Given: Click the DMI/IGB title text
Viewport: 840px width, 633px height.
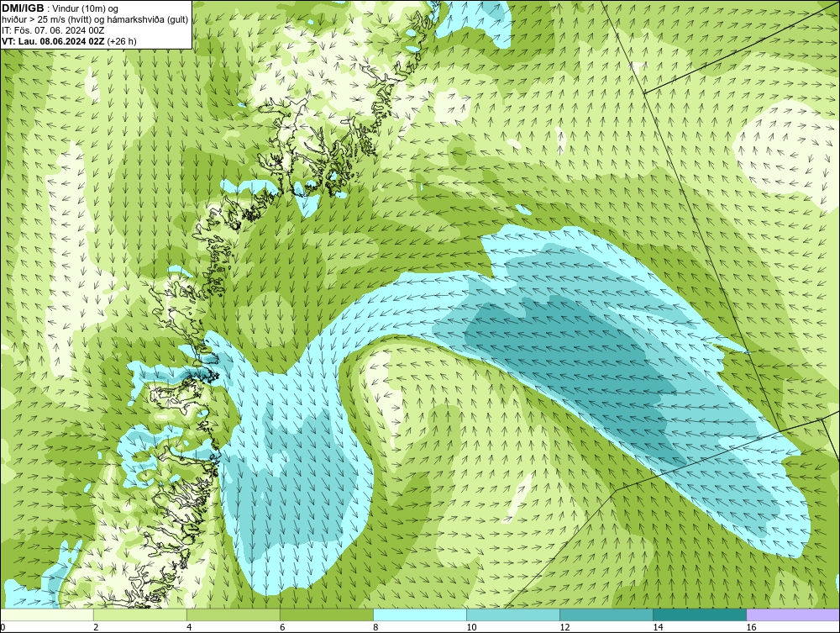Looking at the screenshot, I should pos(23,8).
